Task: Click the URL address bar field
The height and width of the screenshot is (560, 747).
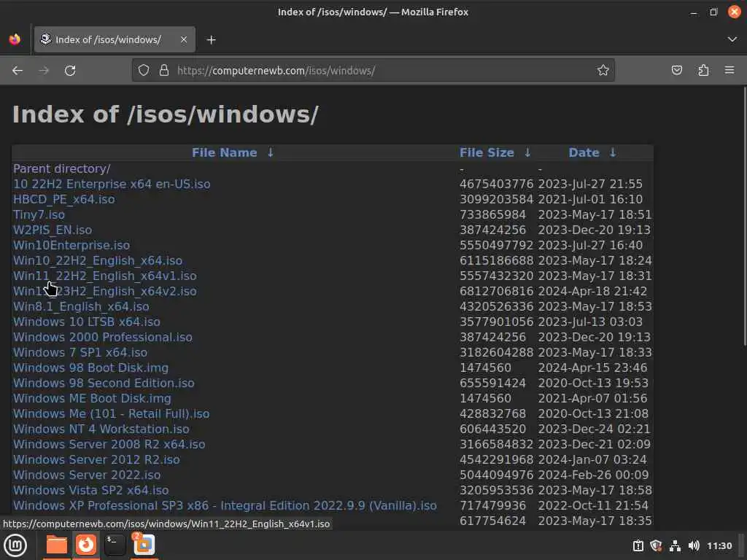Action: pos(373,71)
